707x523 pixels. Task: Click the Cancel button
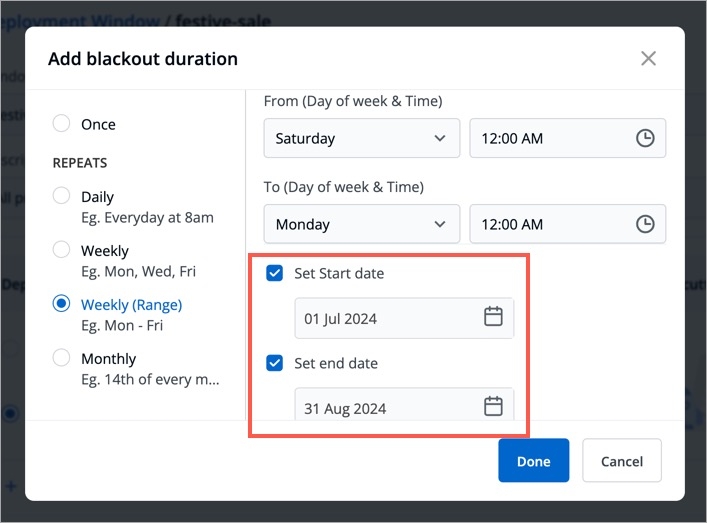[x=622, y=460]
